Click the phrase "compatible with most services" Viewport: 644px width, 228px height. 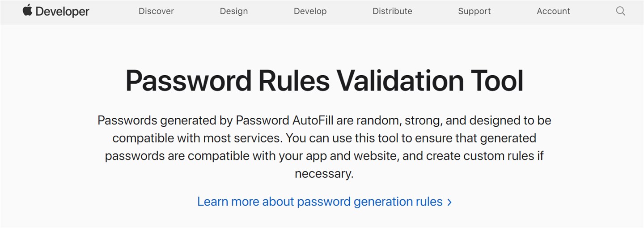pyautogui.click(x=197, y=138)
